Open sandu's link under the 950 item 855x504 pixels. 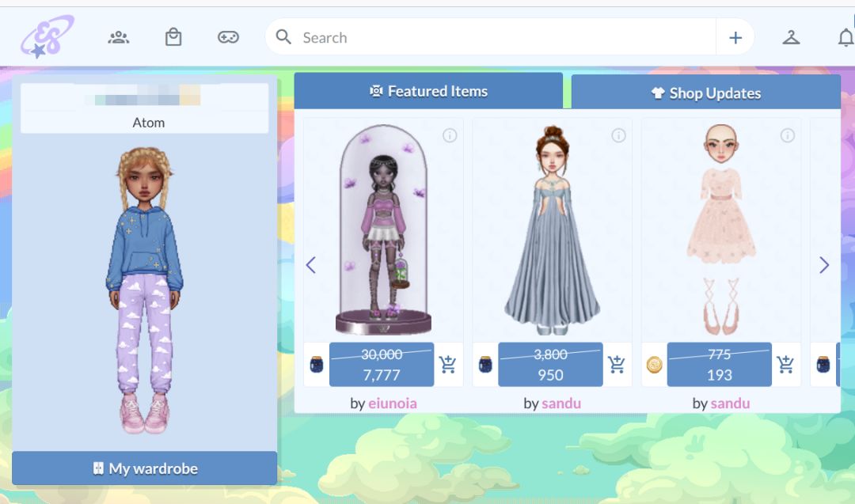pos(561,404)
